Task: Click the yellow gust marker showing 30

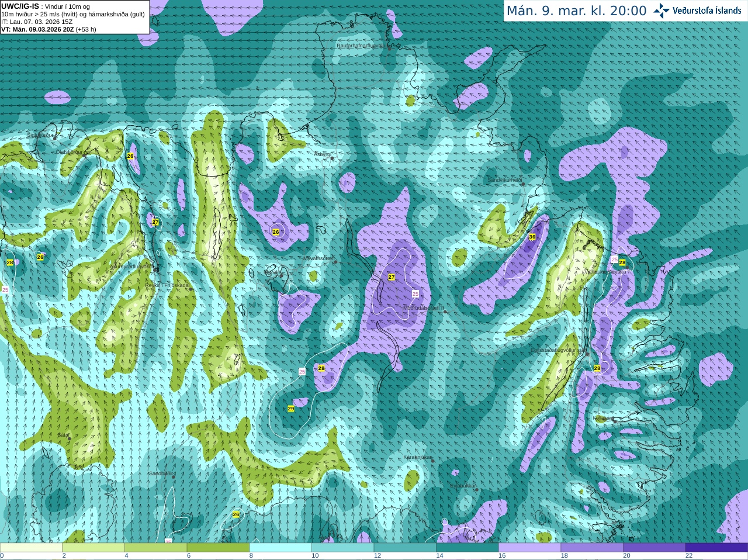Action: [532, 237]
